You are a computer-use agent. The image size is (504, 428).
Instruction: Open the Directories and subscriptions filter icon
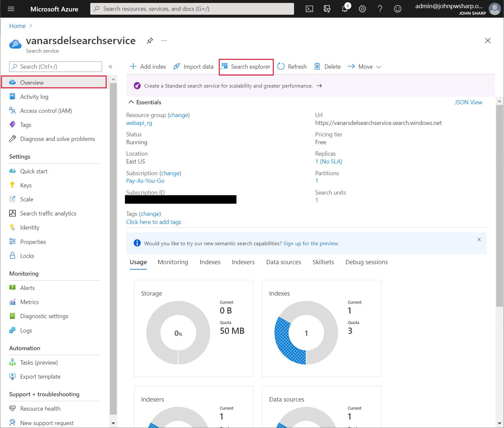point(327,9)
